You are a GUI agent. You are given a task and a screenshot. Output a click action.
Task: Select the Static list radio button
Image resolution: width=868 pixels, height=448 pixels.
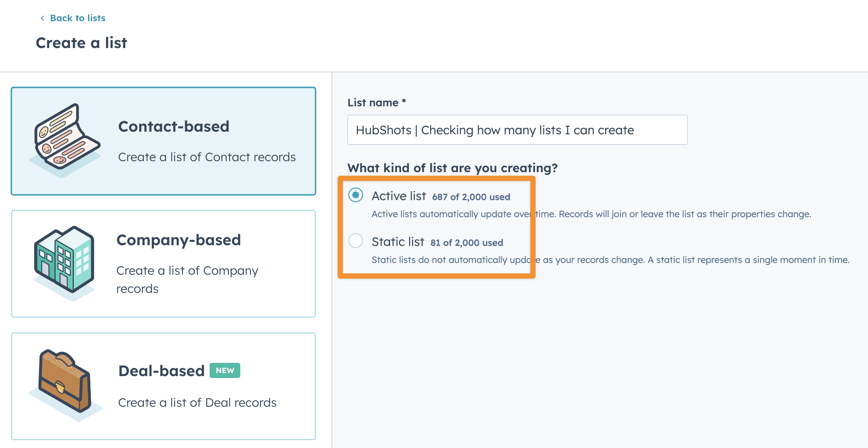click(x=356, y=241)
